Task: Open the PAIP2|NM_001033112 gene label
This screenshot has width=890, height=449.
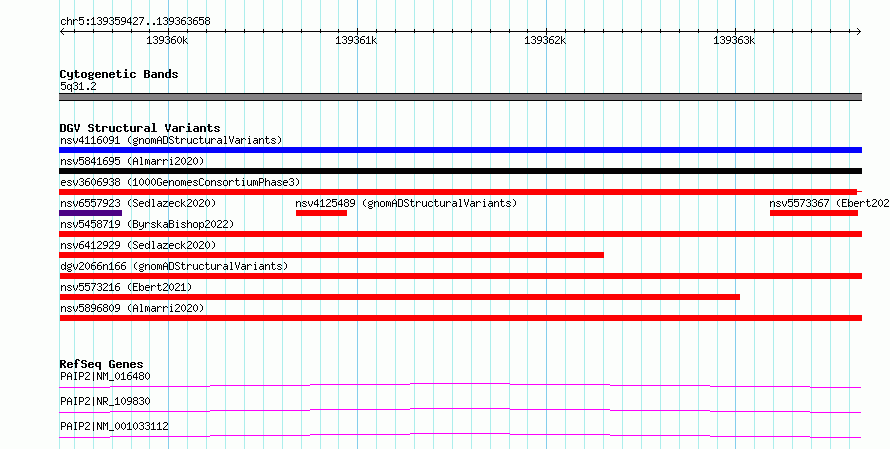Action: [x=114, y=426]
